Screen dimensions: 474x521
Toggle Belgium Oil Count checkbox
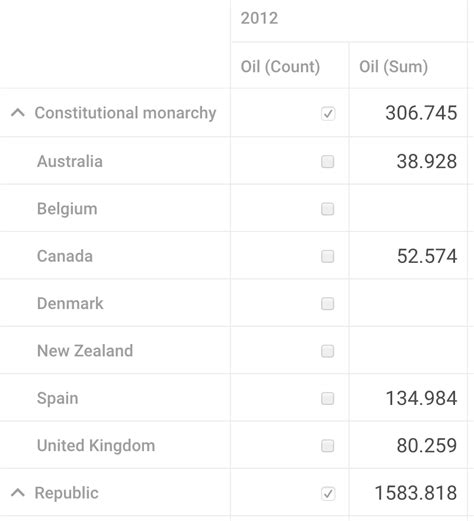coord(328,209)
